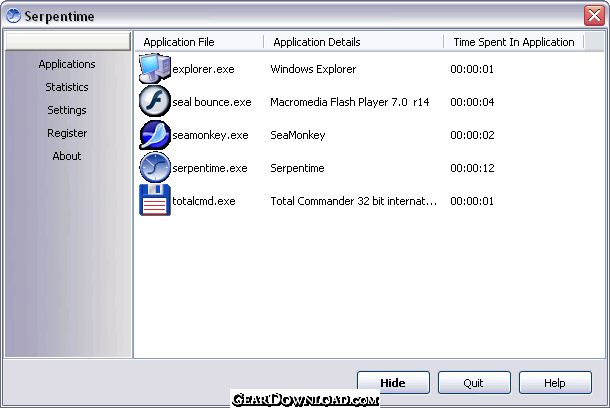The height and width of the screenshot is (408, 610).
Task: Click the totalcmd.exe time value 00:00:01
Action: tap(472, 201)
